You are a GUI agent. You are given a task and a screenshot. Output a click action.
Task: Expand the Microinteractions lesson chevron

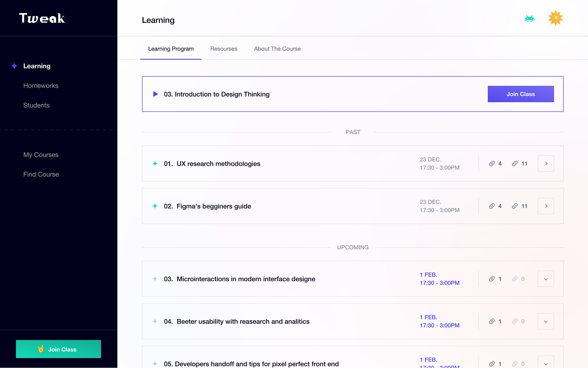546,279
